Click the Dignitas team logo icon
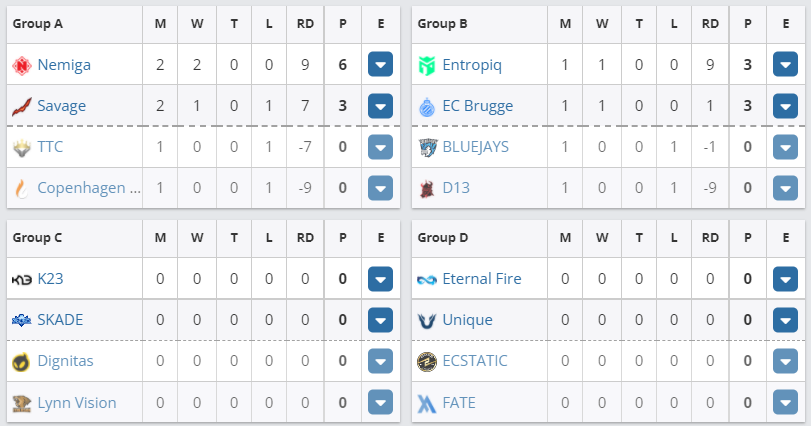This screenshot has width=811, height=426. tap(22, 362)
